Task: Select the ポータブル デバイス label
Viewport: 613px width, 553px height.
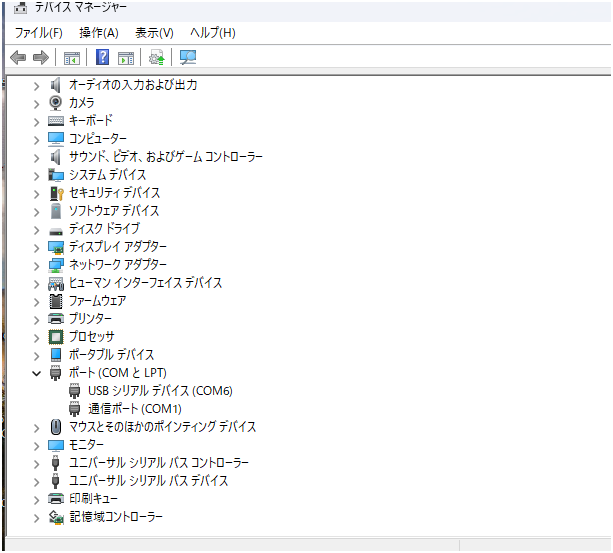Action: point(111,354)
